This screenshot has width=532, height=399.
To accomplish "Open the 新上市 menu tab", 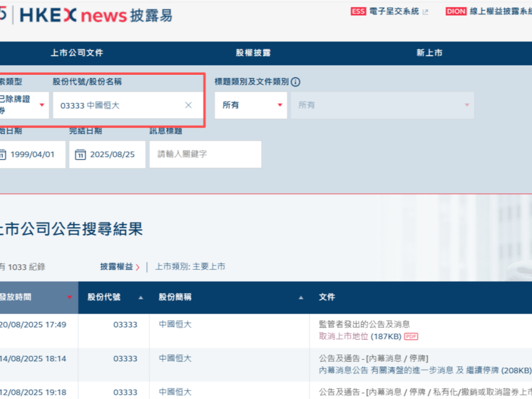I will (x=429, y=53).
